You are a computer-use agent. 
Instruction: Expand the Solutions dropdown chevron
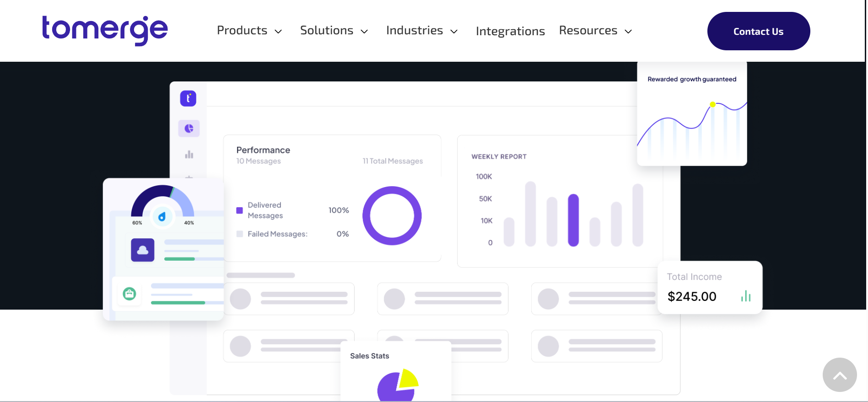pos(364,32)
